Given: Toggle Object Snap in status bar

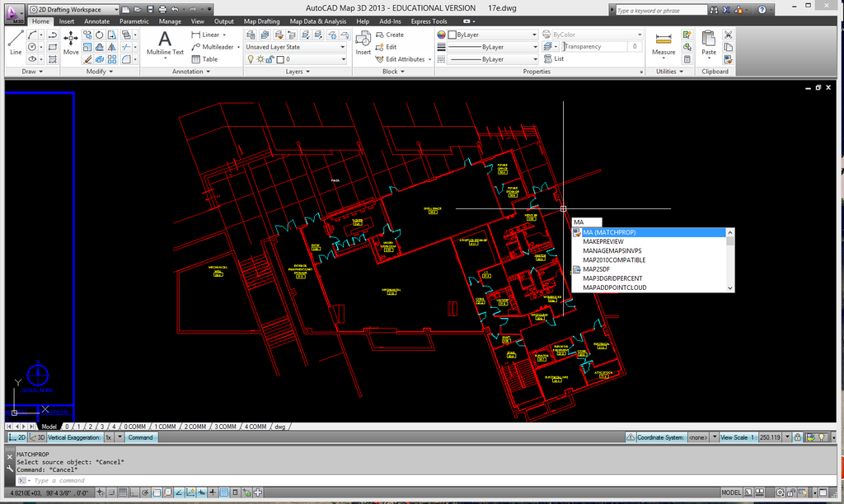Looking at the screenshot, I should (x=156, y=492).
